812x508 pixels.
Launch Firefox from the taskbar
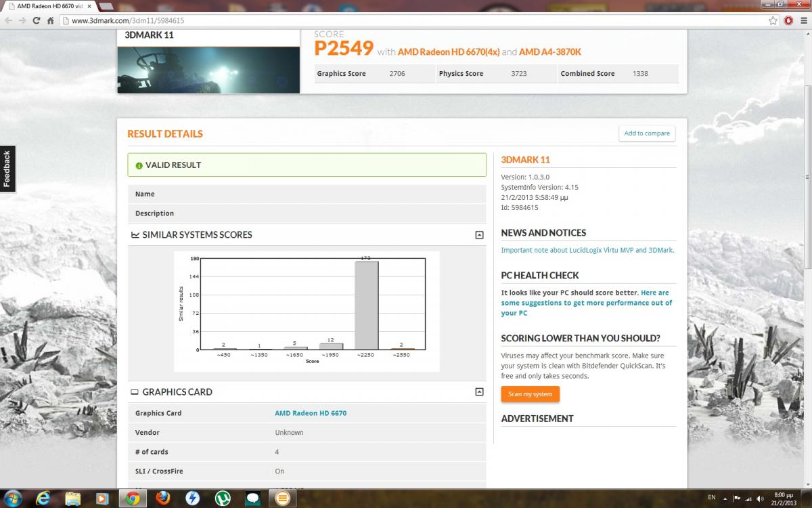point(162,499)
